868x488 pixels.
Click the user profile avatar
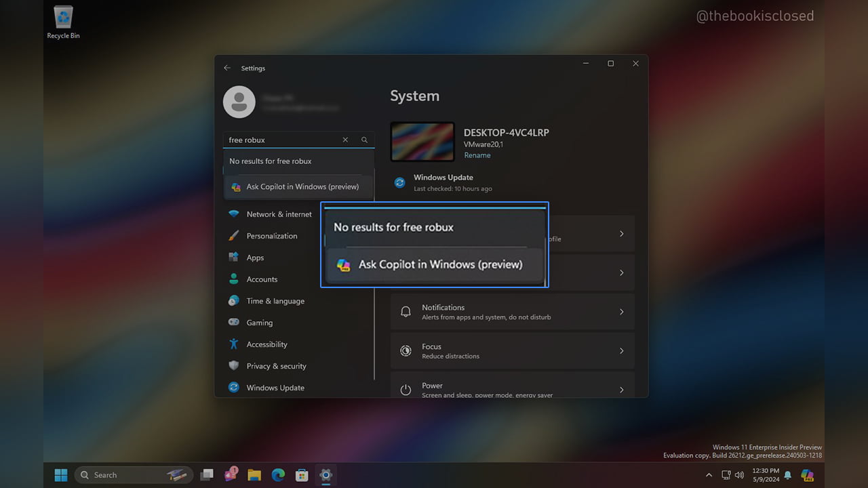(x=239, y=101)
